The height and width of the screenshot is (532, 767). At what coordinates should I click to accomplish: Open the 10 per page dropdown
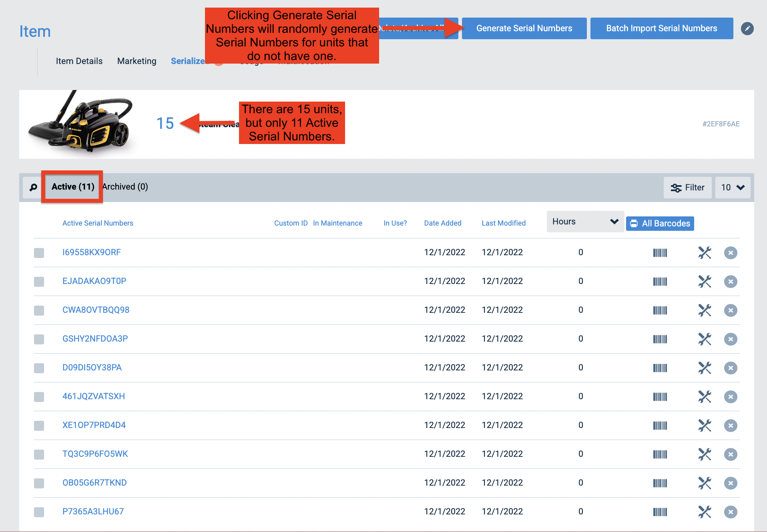click(x=733, y=187)
